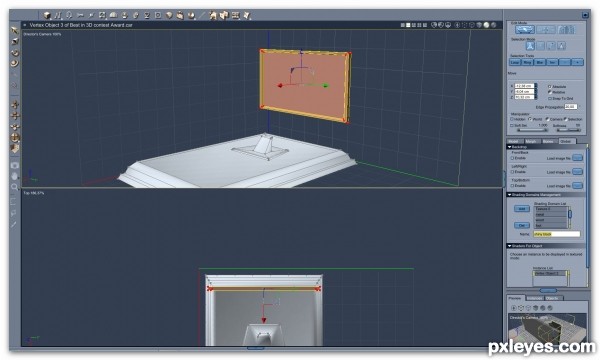
Task: Click the polyline tool icon in the top toolbar
Action: point(58,15)
